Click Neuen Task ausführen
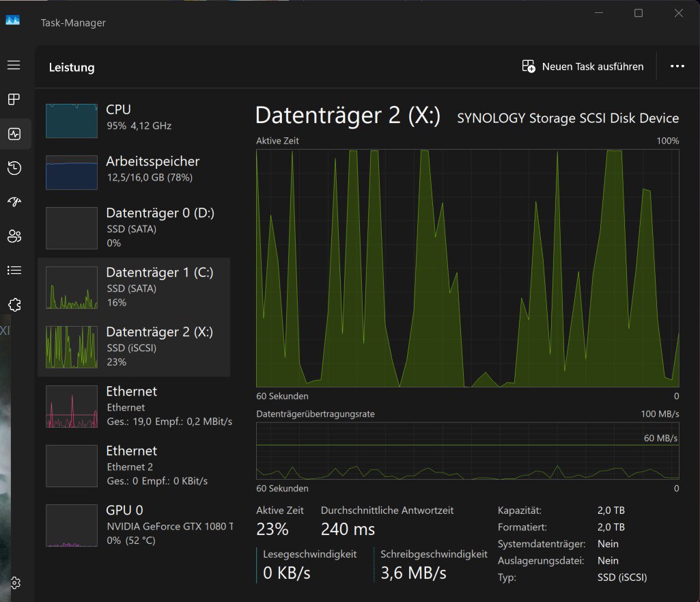Image resolution: width=700 pixels, height=602 pixels. click(x=583, y=66)
